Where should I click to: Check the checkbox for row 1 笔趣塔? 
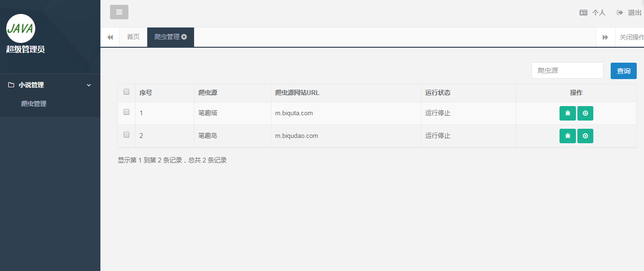pos(126,112)
